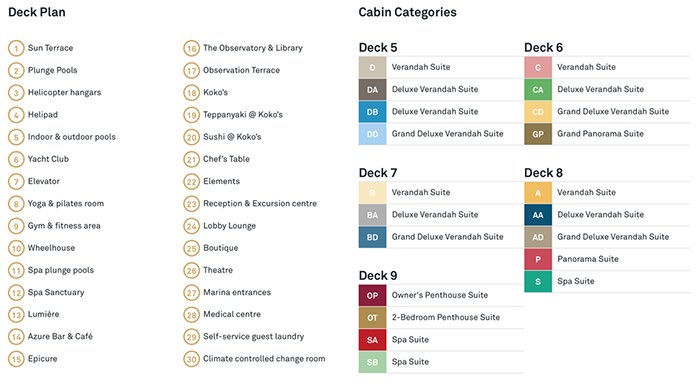Click the Deck 9 heading
This screenshot has height=386, width=700.
point(378,276)
